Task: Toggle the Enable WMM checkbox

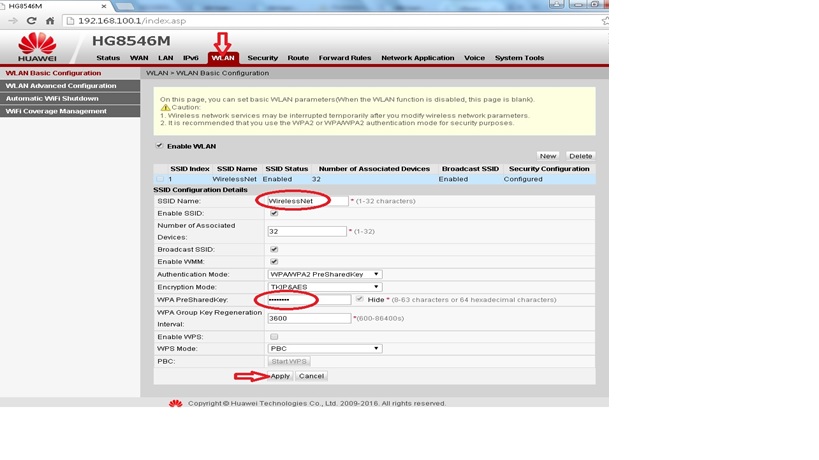Action: click(x=274, y=262)
